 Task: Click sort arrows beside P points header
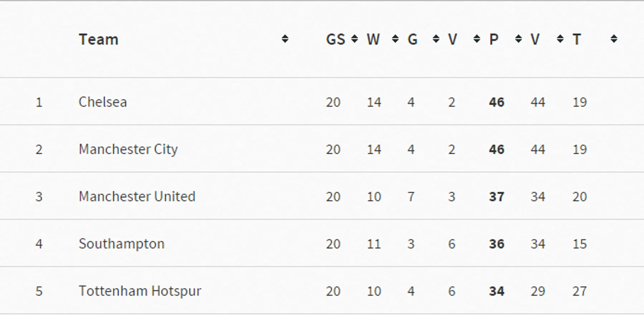click(518, 39)
